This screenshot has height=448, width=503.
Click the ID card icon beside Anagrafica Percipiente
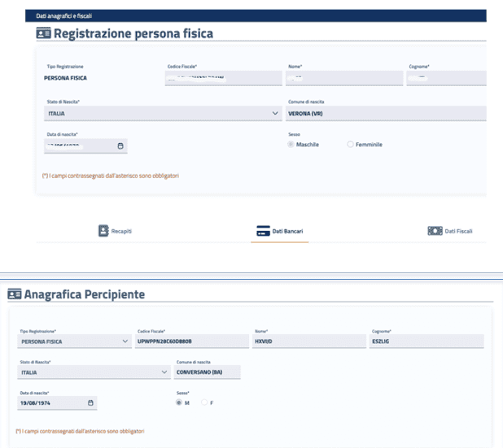coord(15,294)
